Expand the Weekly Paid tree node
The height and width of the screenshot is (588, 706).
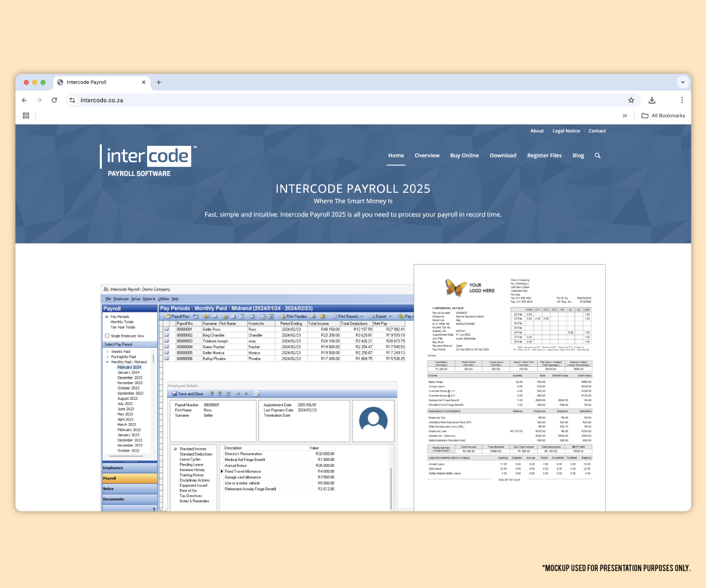click(x=107, y=352)
